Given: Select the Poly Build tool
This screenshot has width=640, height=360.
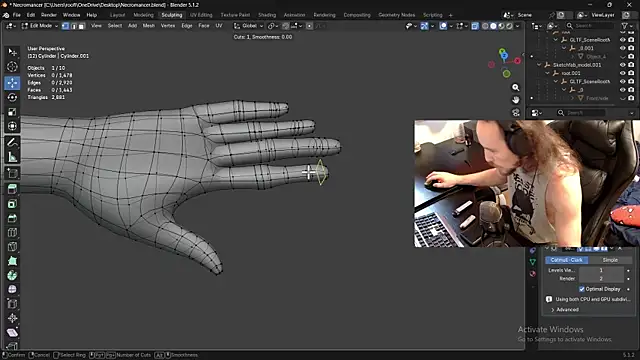Looking at the screenshot, I should click(12, 261).
